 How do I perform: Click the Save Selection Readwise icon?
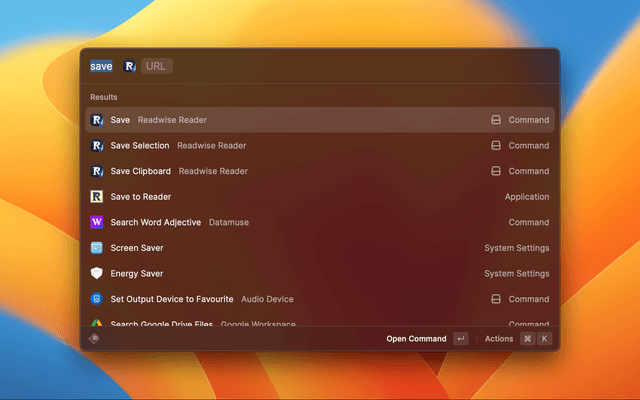coord(97,146)
